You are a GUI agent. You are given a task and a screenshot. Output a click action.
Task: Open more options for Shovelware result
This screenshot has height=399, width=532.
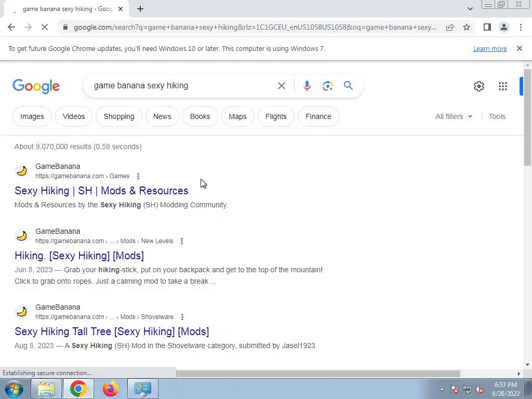(182, 317)
